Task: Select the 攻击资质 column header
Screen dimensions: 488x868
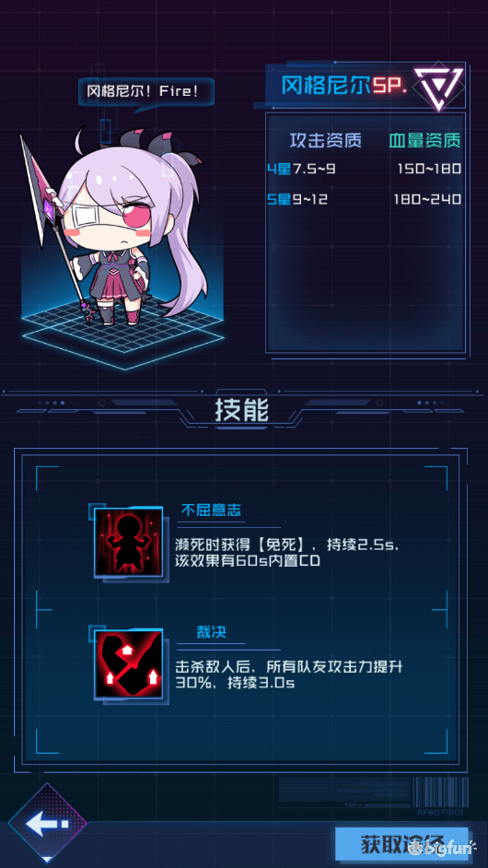Action: tap(325, 141)
